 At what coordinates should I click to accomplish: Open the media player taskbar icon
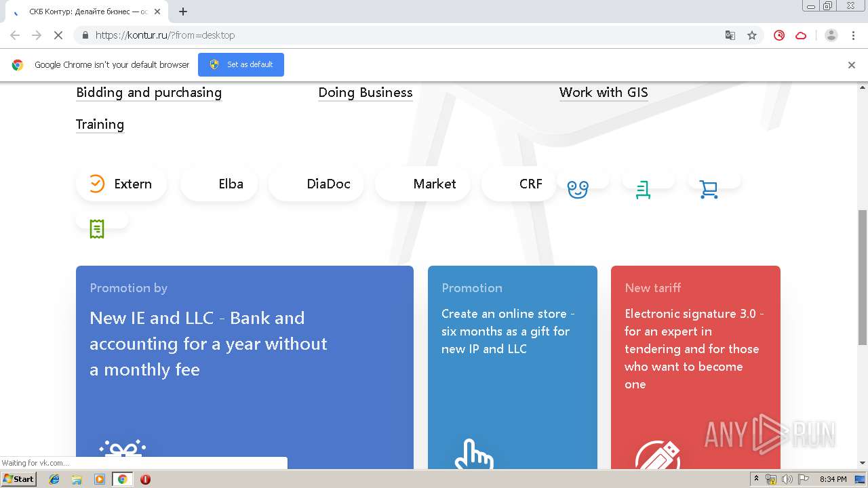[100, 479]
